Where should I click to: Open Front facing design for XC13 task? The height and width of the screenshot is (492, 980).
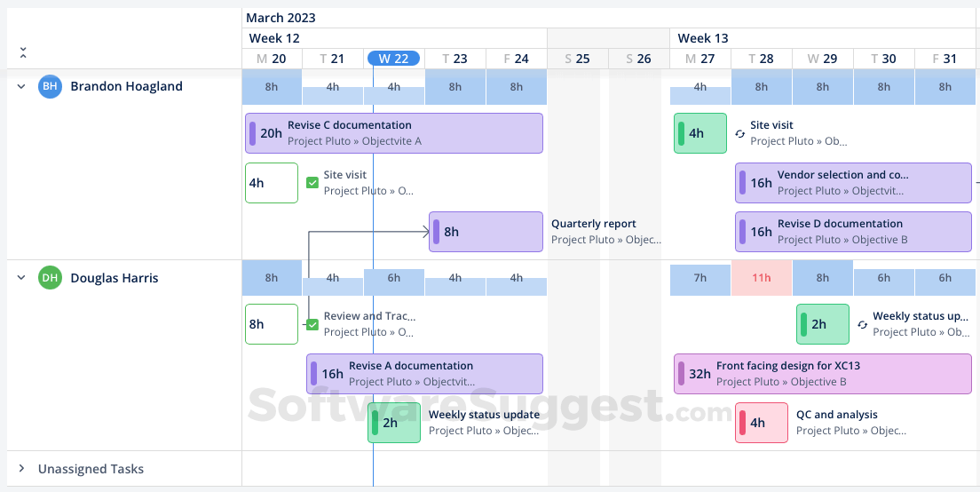(x=822, y=374)
